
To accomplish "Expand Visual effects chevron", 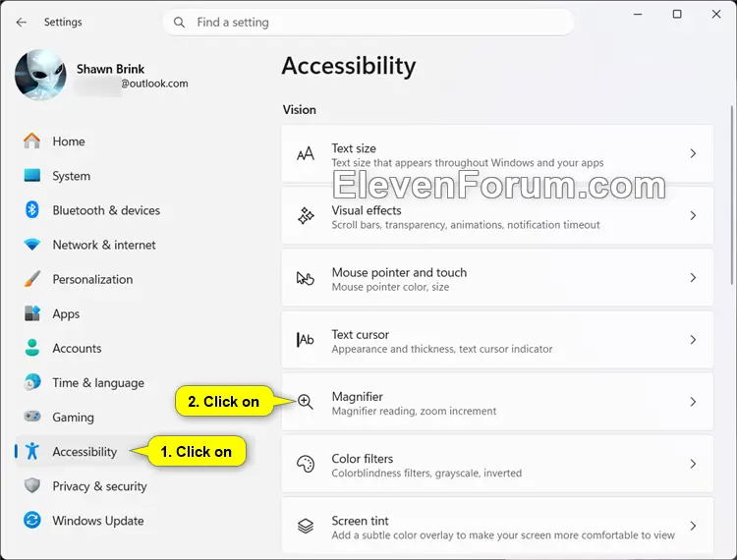I will click(693, 215).
